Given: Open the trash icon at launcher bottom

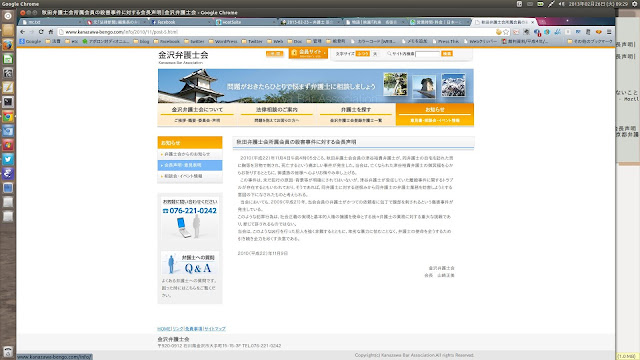Looking at the screenshot, I should [x=8, y=352].
